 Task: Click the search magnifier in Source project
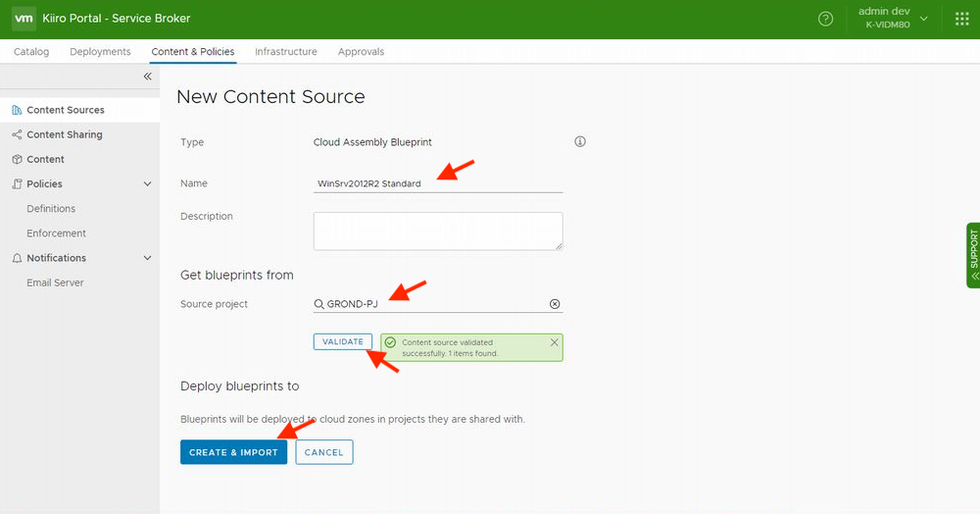tap(318, 304)
